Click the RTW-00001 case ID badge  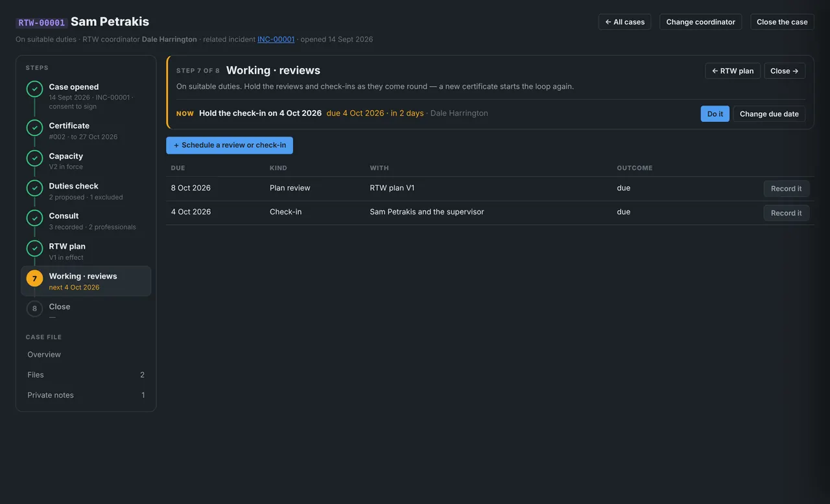(x=41, y=23)
